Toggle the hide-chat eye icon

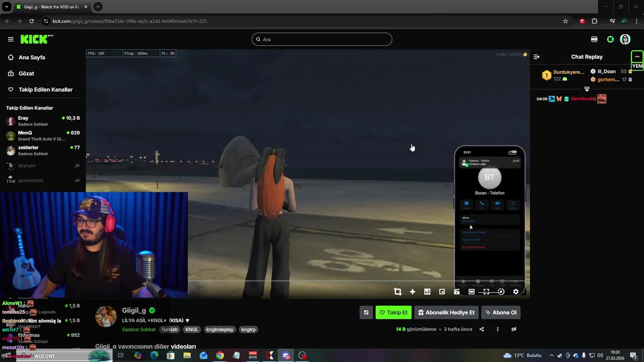coord(514,329)
